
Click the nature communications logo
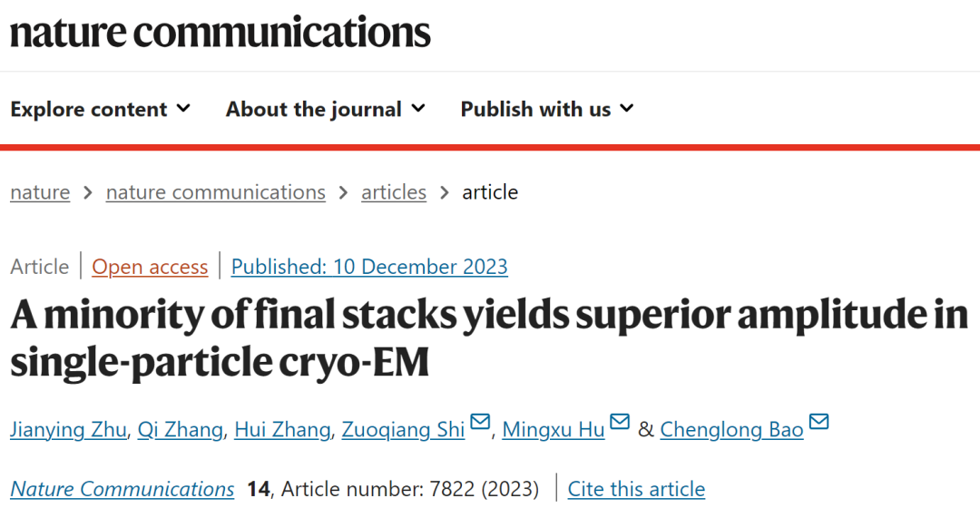tap(220, 32)
